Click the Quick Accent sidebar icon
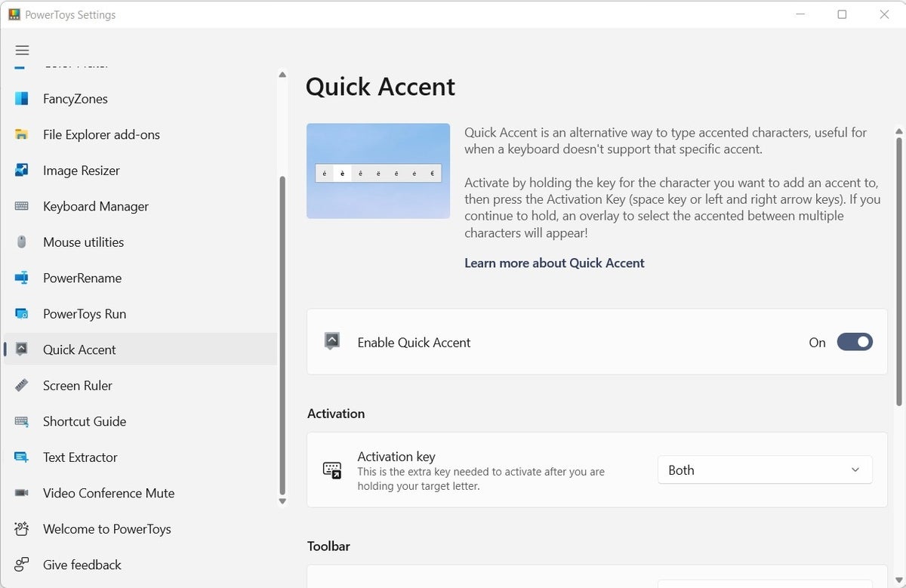This screenshot has width=906, height=588. click(x=22, y=349)
